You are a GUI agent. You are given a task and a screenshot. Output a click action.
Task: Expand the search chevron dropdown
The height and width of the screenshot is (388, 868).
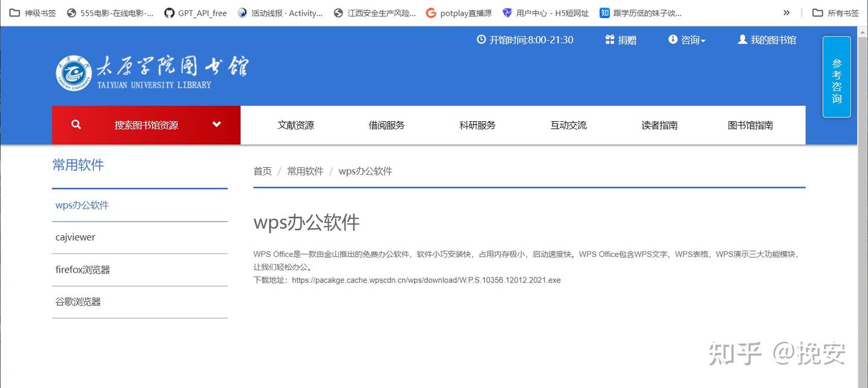tap(216, 125)
